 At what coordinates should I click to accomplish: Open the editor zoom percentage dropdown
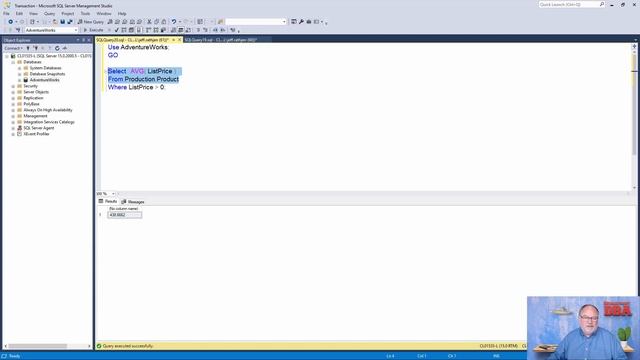click(113, 194)
